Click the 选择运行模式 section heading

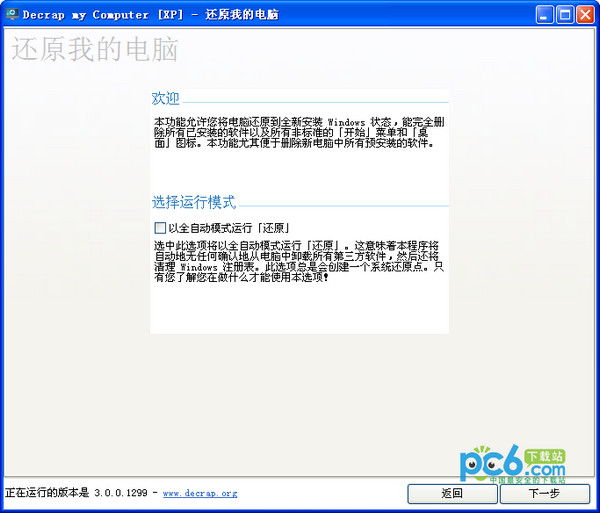(x=193, y=201)
